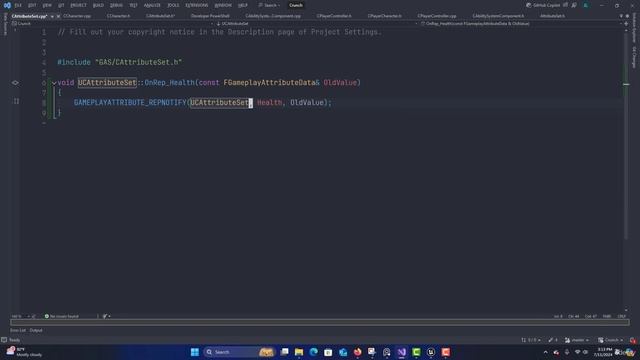This screenshot has width=640, height=360.
Task: Open the weather widget on taskbar
Action: [24, 352]
